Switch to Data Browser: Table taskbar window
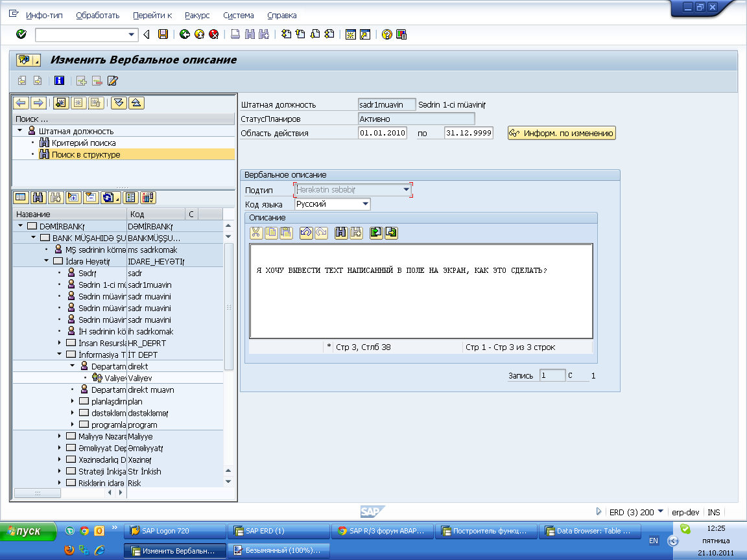 (x=589, y=530)
